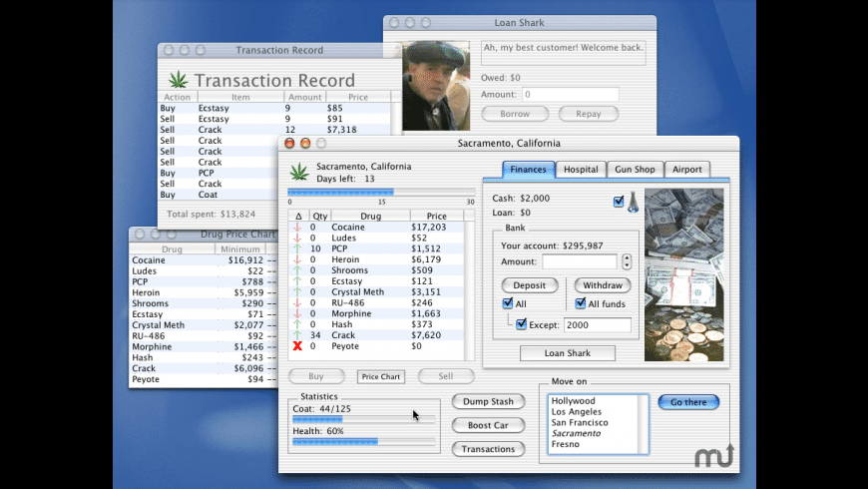Select the Morphine row in drug table
This screenshot has width=868, height=489.
pos(376,313)
